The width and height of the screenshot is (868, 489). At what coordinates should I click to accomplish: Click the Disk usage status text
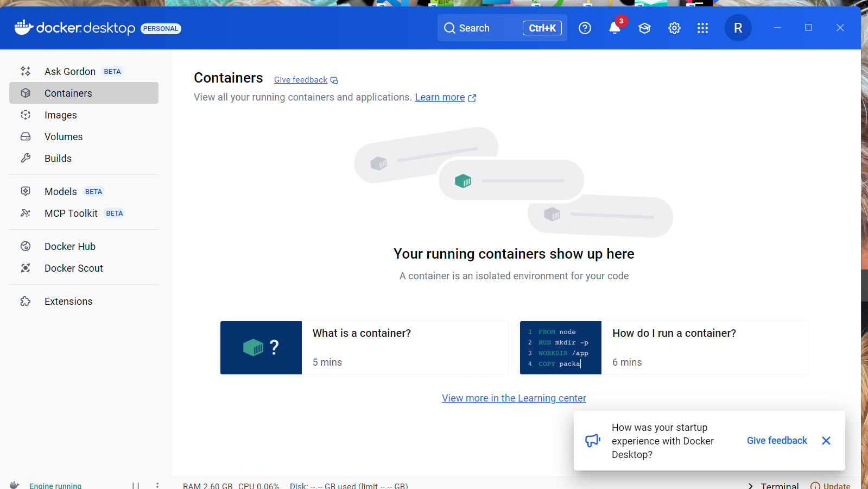[349, 486]
